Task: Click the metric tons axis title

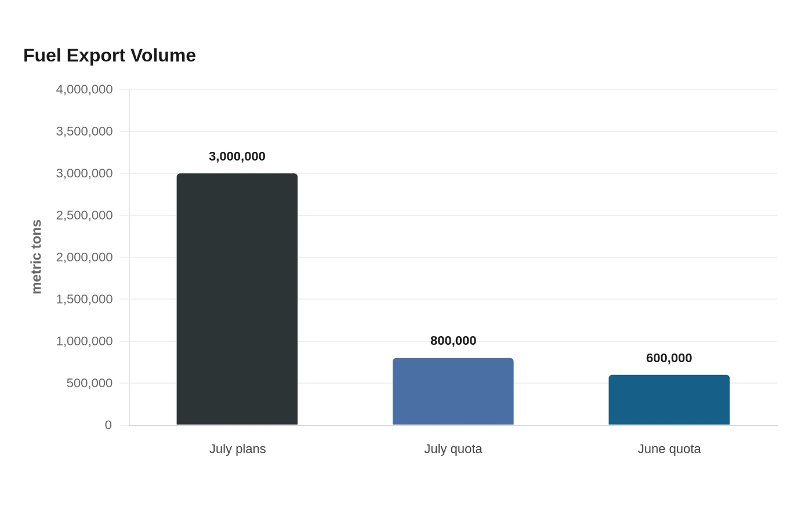Action: (x=37, y=257)
